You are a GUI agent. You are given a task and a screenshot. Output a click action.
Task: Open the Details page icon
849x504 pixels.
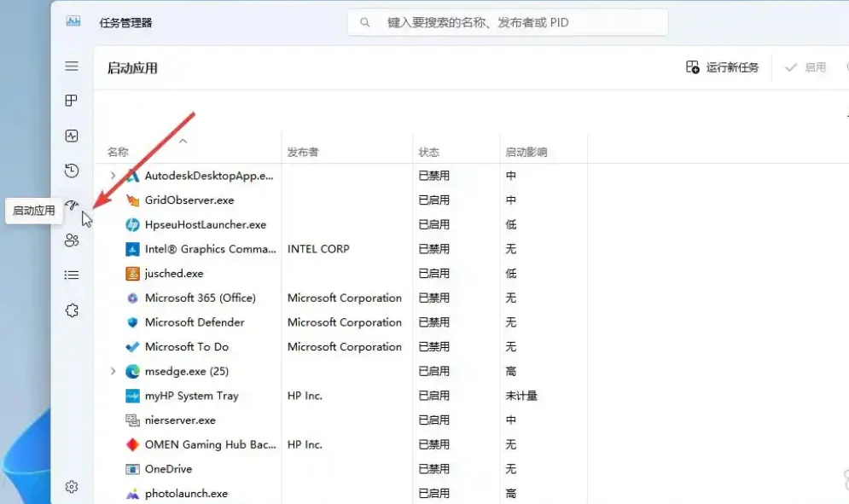[72, 275]
